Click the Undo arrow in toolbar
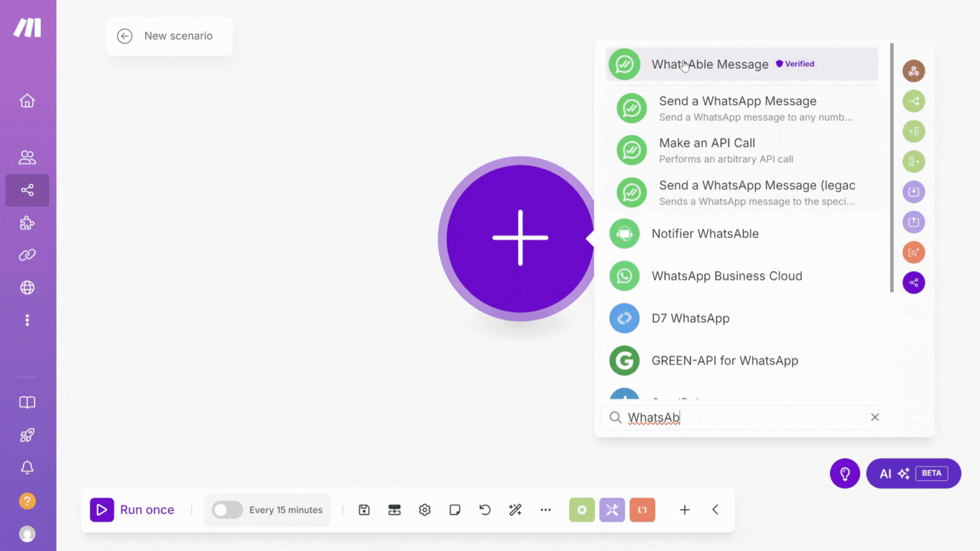The width and height of the screenshot is (980, 551). pyautogui.click(x=485, y=510)
